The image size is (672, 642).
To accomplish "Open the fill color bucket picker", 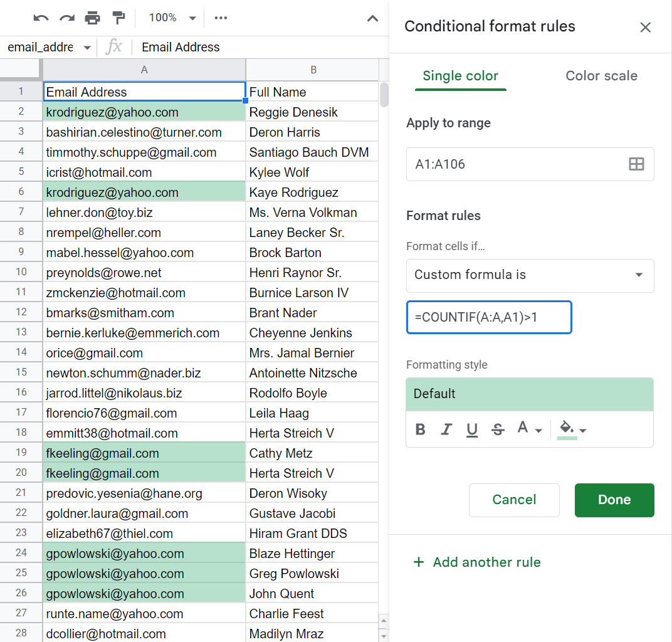I will click(x=572, y=429).
